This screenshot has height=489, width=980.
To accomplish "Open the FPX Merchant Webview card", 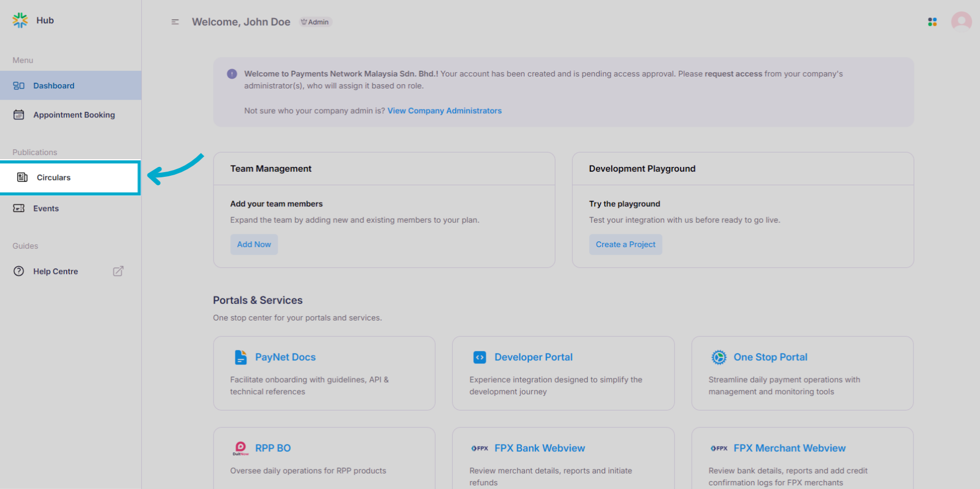I will click(x=789, y=448).
